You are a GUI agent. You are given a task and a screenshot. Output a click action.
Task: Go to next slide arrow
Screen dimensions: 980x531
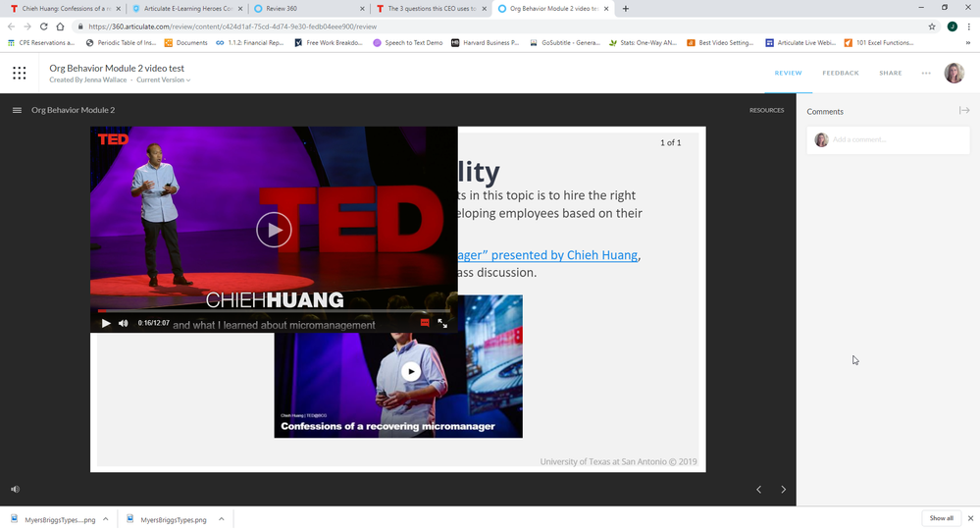(x=783, y=489)
